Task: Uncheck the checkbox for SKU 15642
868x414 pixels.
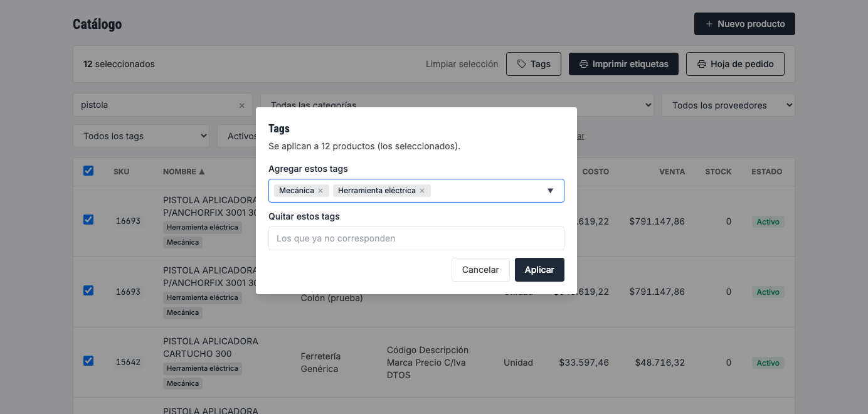Action: (x=88, y=361)
